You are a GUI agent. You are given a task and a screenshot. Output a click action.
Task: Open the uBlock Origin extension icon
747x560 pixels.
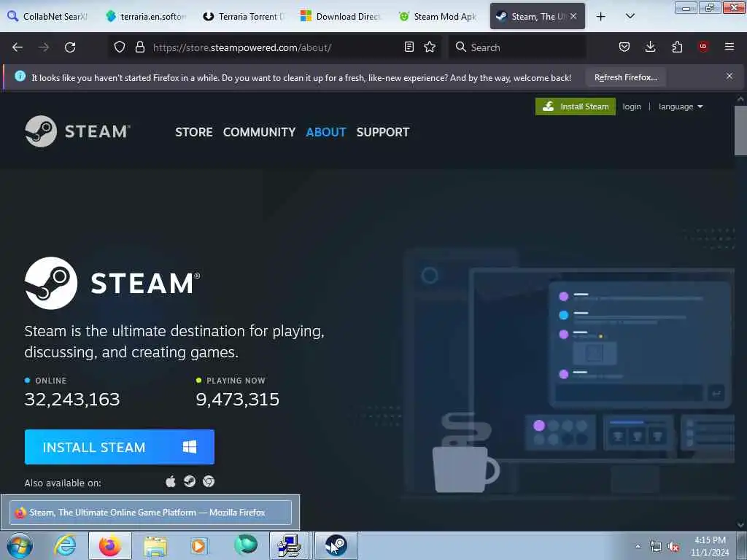tap(703, 47)
